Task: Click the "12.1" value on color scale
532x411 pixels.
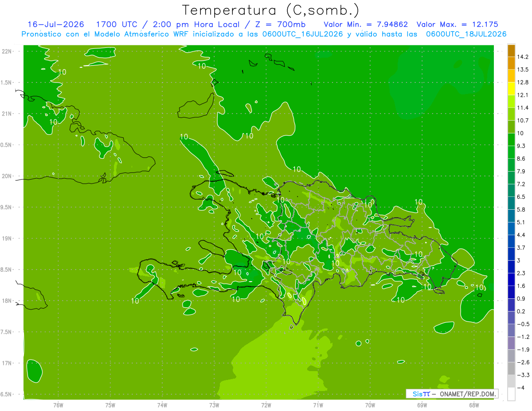Action: [x=523, y=95]
